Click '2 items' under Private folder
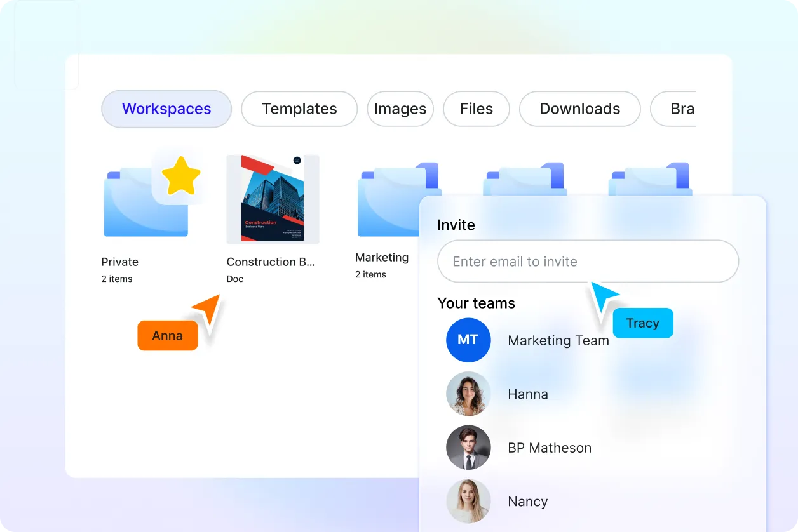This screenshot has height=532, width=798. tap(117, 279)
